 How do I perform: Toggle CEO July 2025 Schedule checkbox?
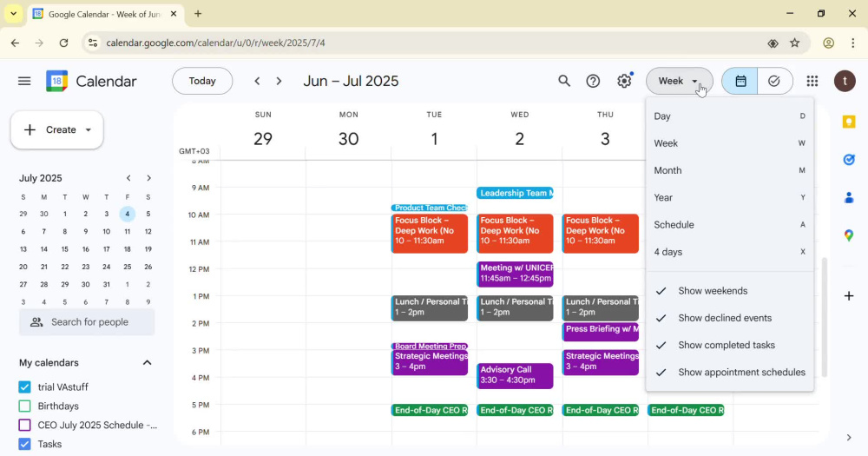point(24,425)
